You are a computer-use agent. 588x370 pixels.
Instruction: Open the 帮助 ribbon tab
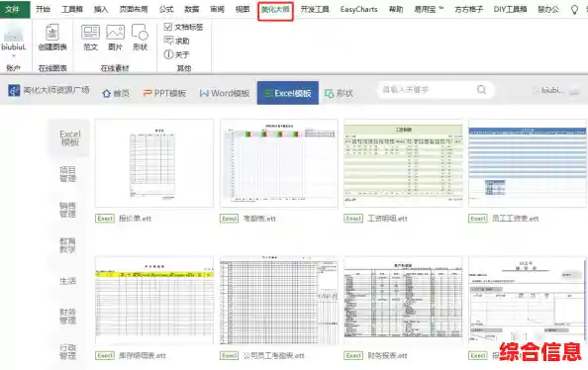396,9
